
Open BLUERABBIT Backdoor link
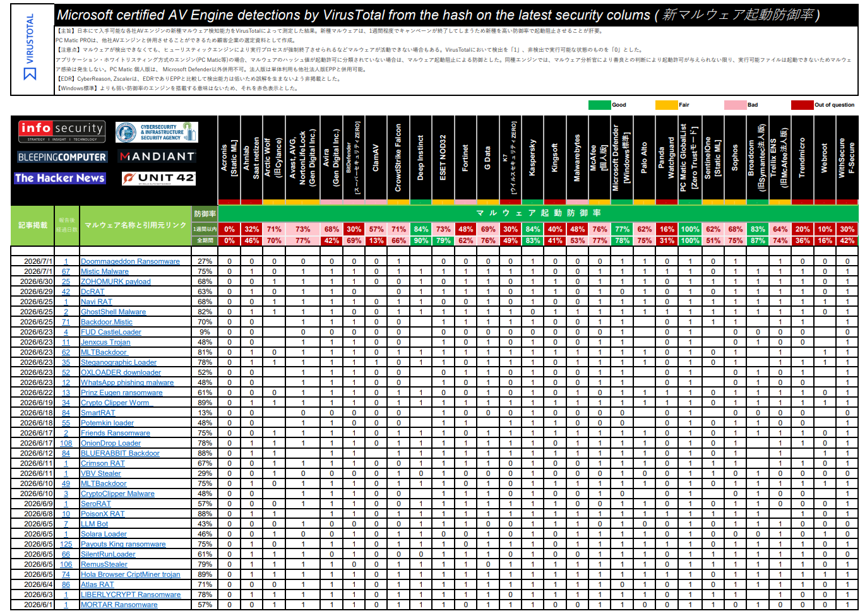click(x=120, y=453)
